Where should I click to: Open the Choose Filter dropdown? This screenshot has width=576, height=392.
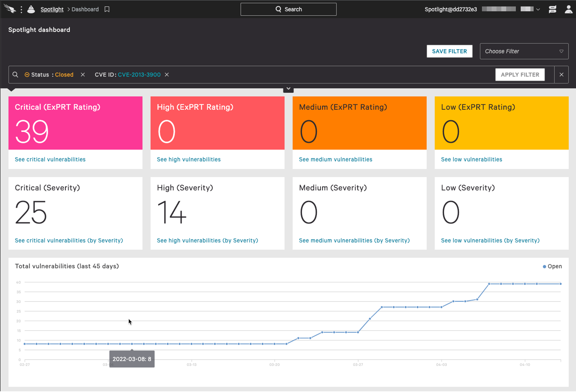pyautogui.click(x=524, y=51)
